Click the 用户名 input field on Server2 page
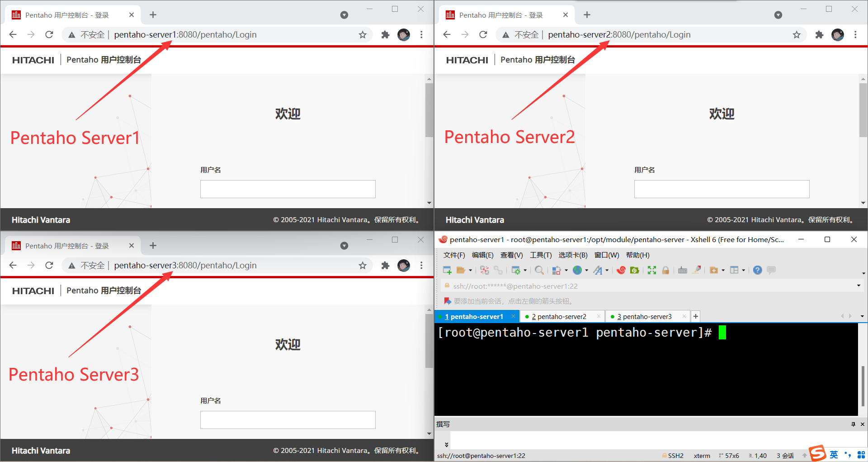 pos(722,189)
